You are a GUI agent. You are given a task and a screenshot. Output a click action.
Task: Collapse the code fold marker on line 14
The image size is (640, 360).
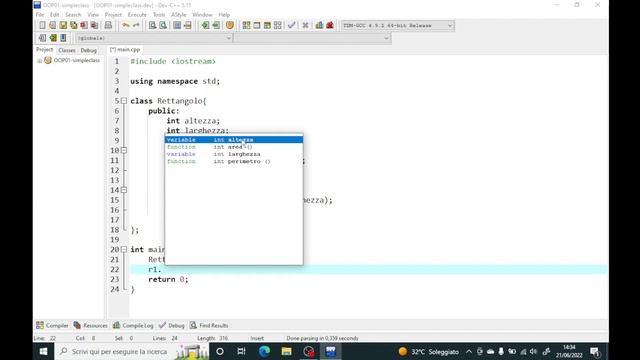coord(124,190)
